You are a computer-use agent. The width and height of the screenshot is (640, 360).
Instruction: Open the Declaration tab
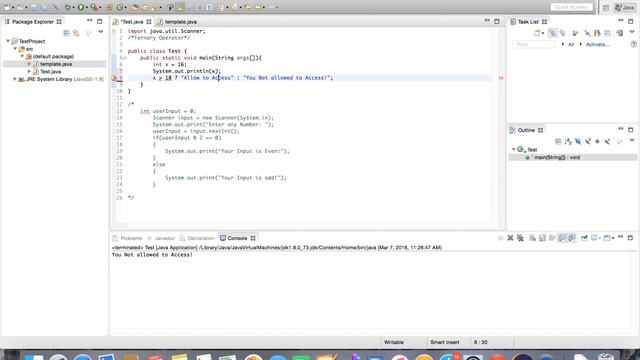coord(197,238)
